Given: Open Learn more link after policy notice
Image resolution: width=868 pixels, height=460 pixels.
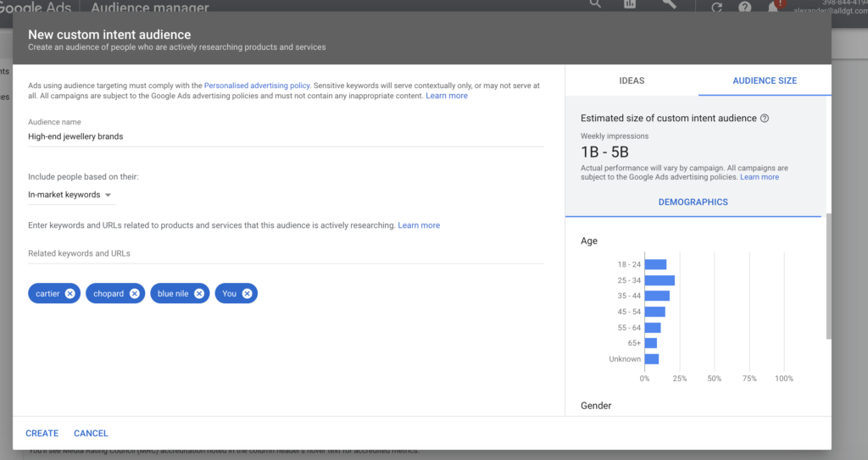Looking at the screenshot, I should (447, 96).
